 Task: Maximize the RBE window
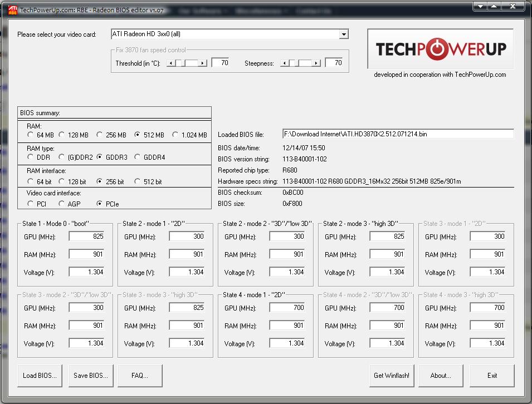point(494,6)
